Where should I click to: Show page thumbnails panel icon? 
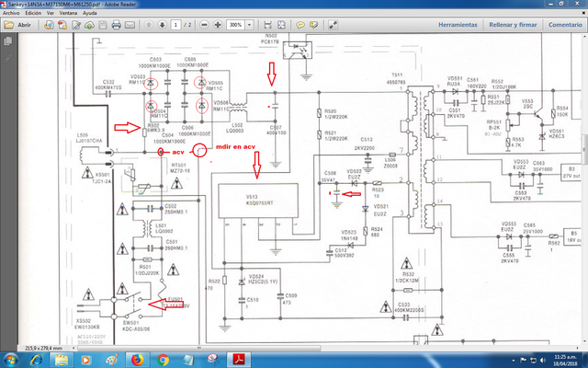pyautogui.click(x=8, y=40)
